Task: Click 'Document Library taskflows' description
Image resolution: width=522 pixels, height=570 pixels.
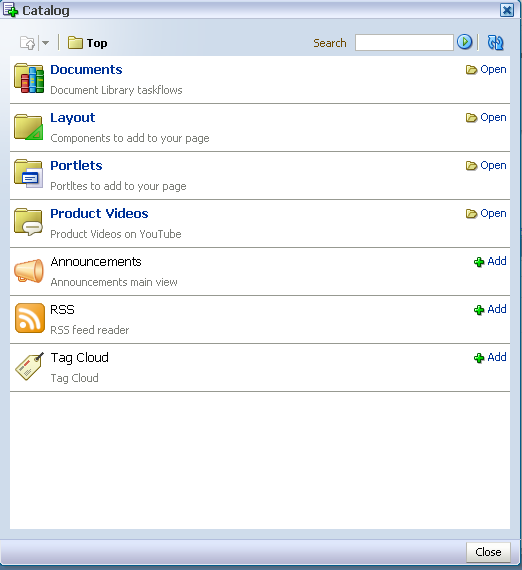Action: pos(116,90)
